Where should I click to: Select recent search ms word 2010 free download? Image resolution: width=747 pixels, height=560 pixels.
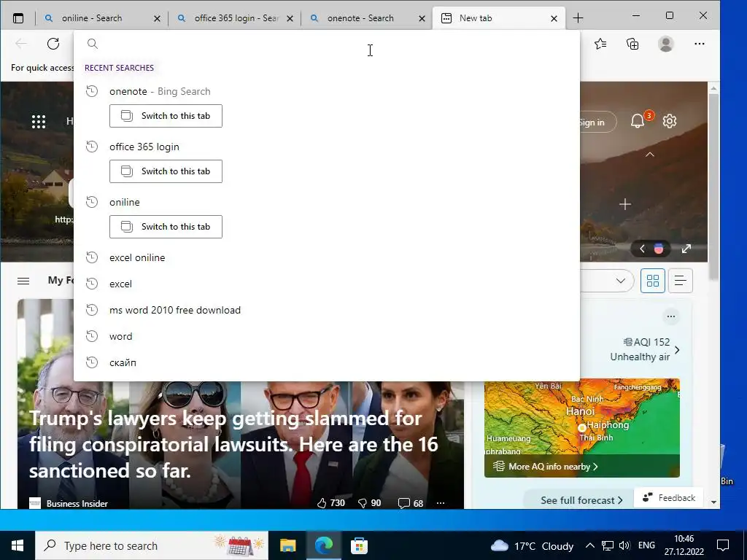327,310
